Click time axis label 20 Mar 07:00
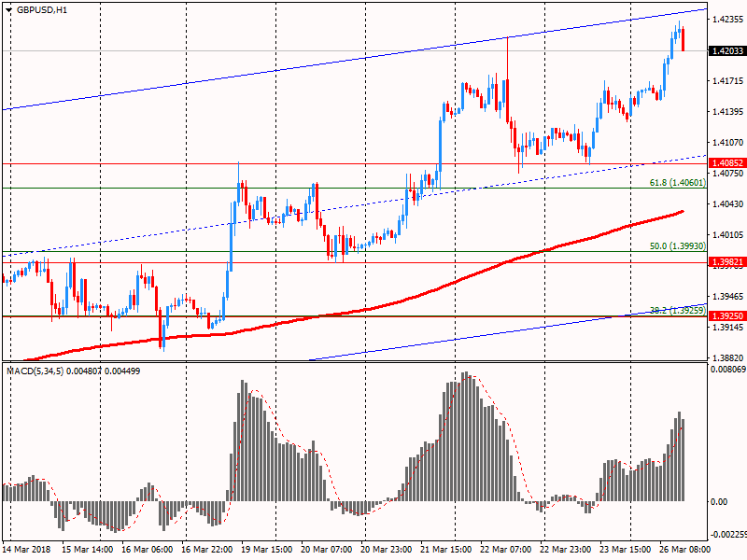Image resolution: width=747 pixels, height=560 pixels. [x=326, y=549]
